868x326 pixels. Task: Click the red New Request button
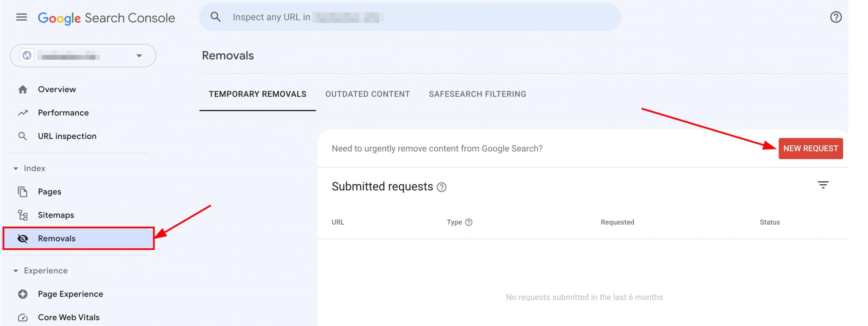tap(811, 148)
